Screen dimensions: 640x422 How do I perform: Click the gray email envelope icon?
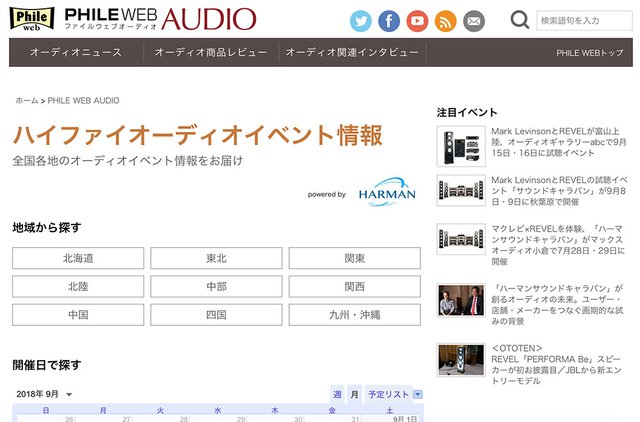pos(473,21)
